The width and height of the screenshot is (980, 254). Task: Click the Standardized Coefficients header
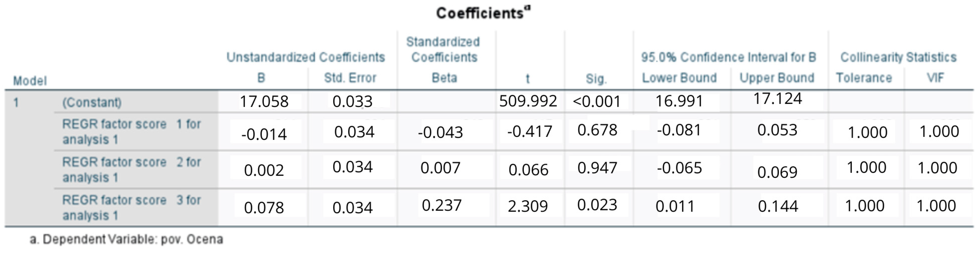click(x=444, y=49)
